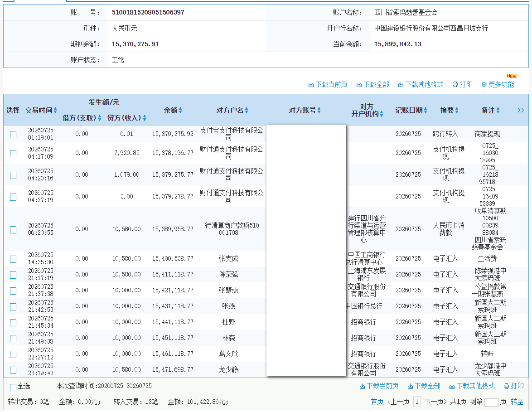Sort by 贷方(收入) column arrows
The height and width of the screenshot is (412, 532).
tap(145, 118)
